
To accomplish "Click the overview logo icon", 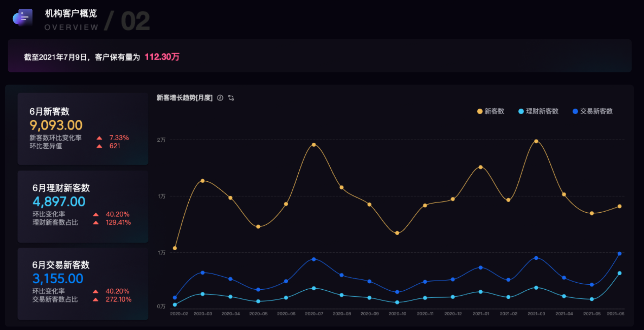I will pyautogui.click(x=23, y=18).
